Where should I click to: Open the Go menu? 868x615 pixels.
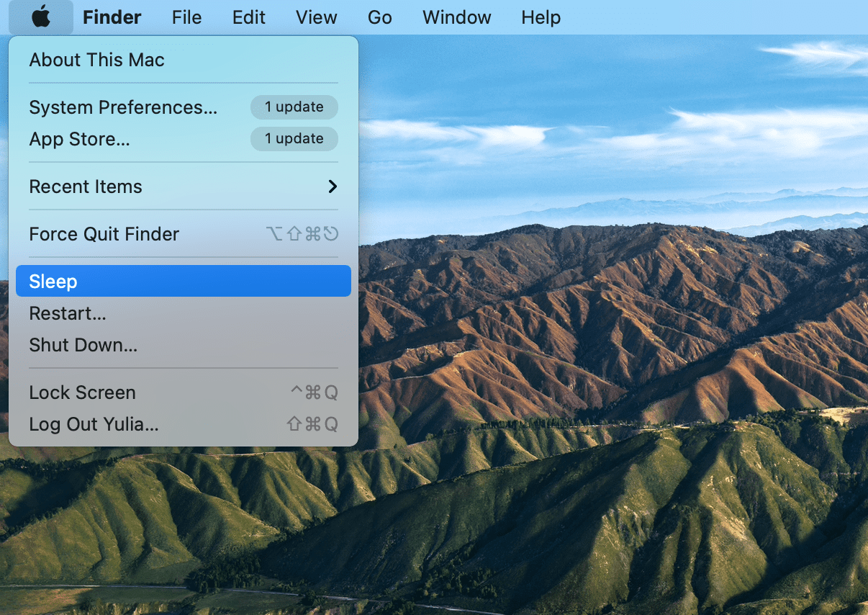[x=379, y=17]
